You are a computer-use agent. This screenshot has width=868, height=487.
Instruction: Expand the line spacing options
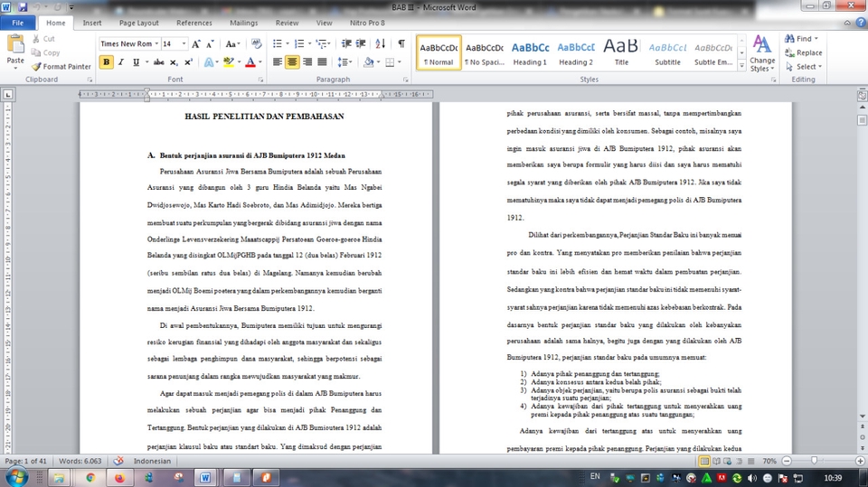[344, 62]
